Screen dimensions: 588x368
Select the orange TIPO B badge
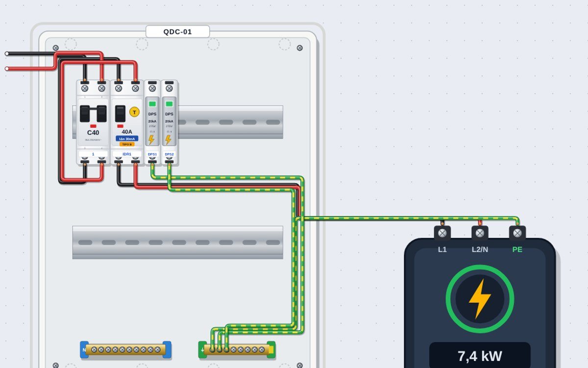click(x=127, y=144)
